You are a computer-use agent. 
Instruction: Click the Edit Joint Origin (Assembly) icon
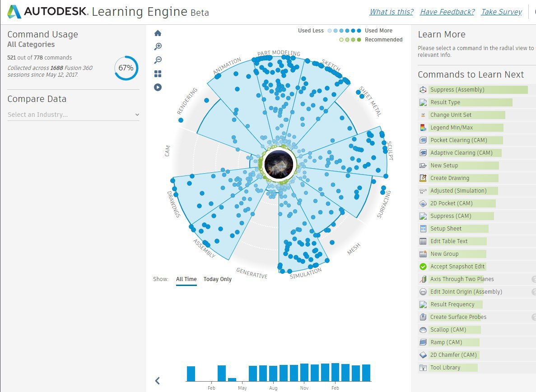(423, 292)
